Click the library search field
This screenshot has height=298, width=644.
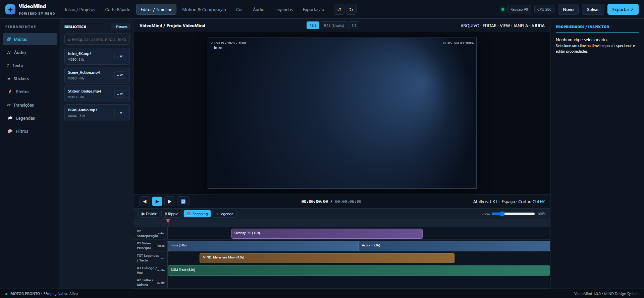(x=97, y=39)
